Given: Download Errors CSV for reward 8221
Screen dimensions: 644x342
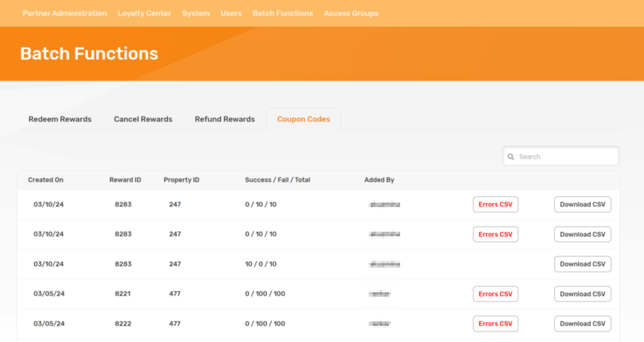Looking at the screenshot, I should [495, 294].
